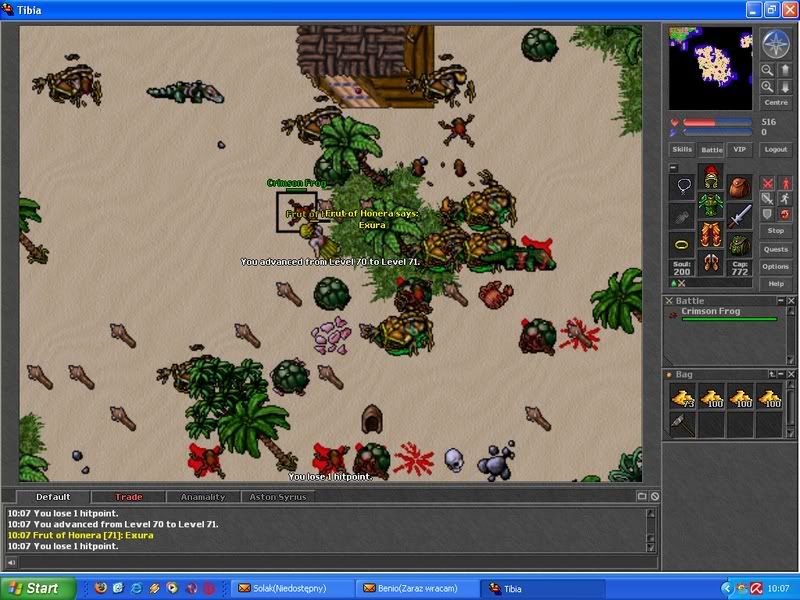The image size is (800, 600).
Task: Log out with the Logout button
Action: (x=776, y=149)
